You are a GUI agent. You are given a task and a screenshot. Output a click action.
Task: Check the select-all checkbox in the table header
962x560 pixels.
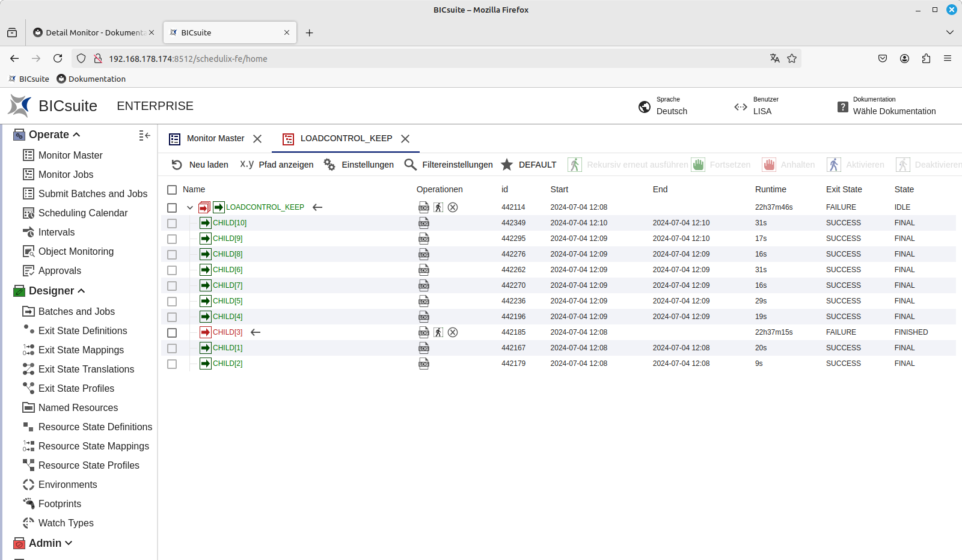click(172, 189)
